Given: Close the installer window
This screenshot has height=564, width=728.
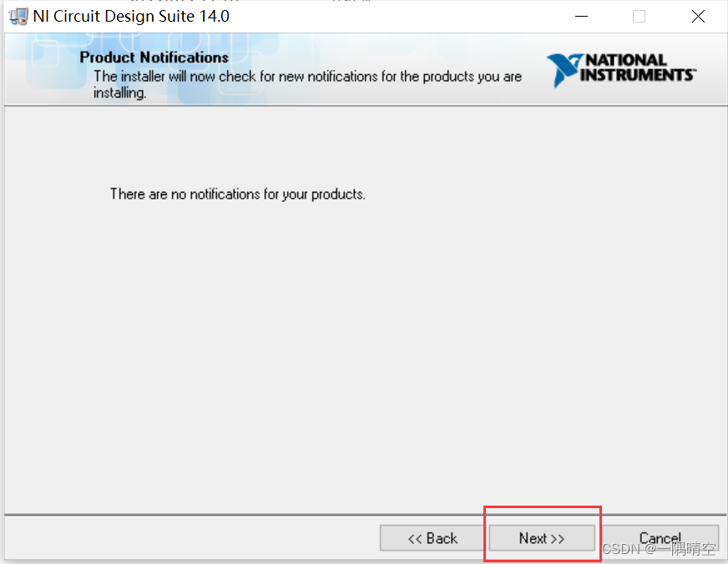Looking at the screenshot, I should click(x=698, y=16).
